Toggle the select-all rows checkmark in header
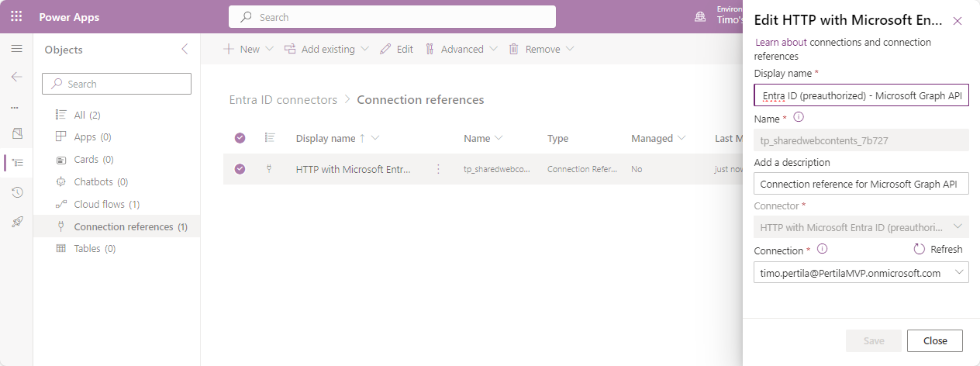 pos(240,138)
